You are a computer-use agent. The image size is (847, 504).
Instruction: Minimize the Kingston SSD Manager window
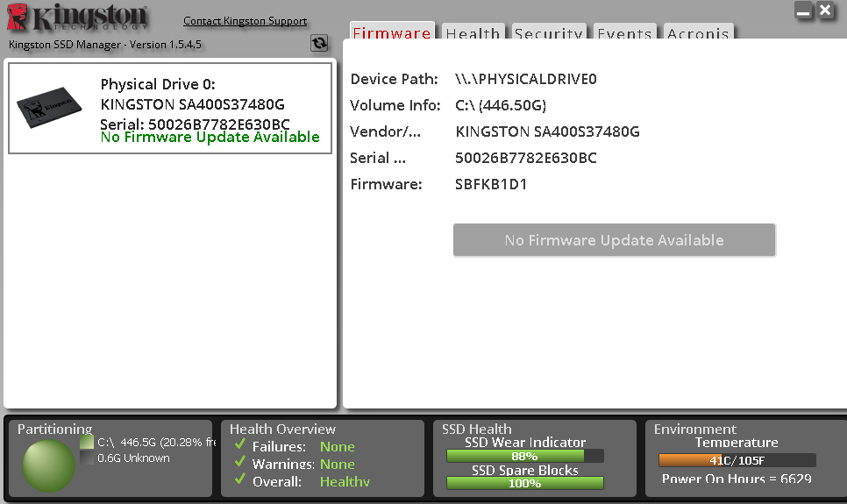tap(804, 11)
